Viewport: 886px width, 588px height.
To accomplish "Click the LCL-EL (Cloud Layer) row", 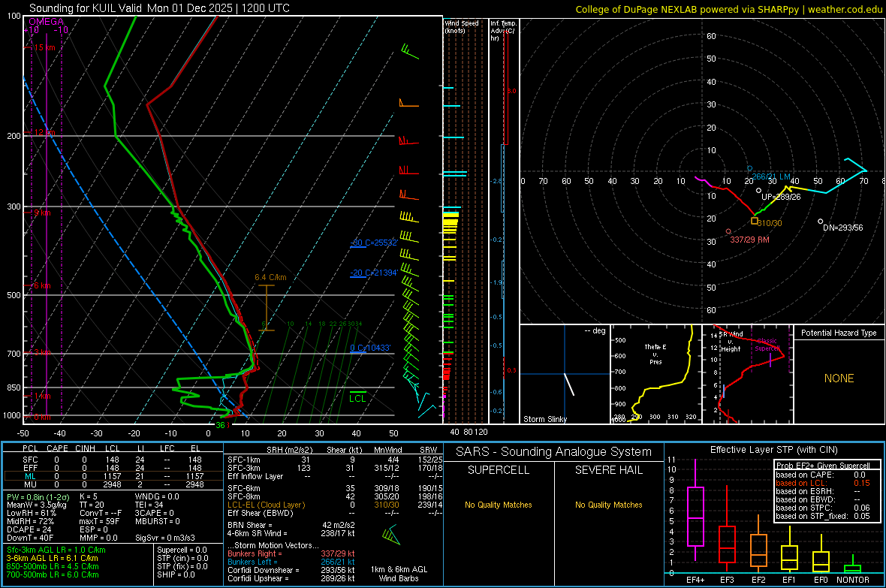I will click(x=336, y=505).
